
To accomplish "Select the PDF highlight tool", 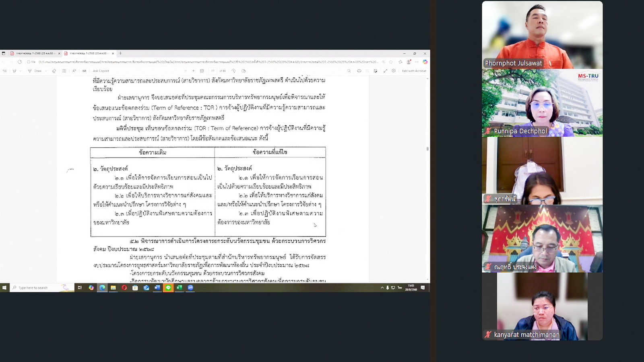I will [14, 71].
